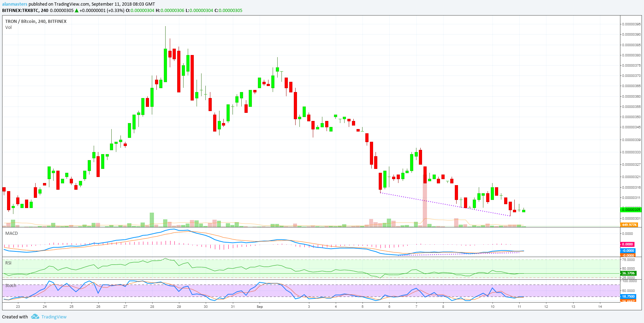Click the RSI scale label 75.0000
644x323 pixels.
click(x=628, y=260)
